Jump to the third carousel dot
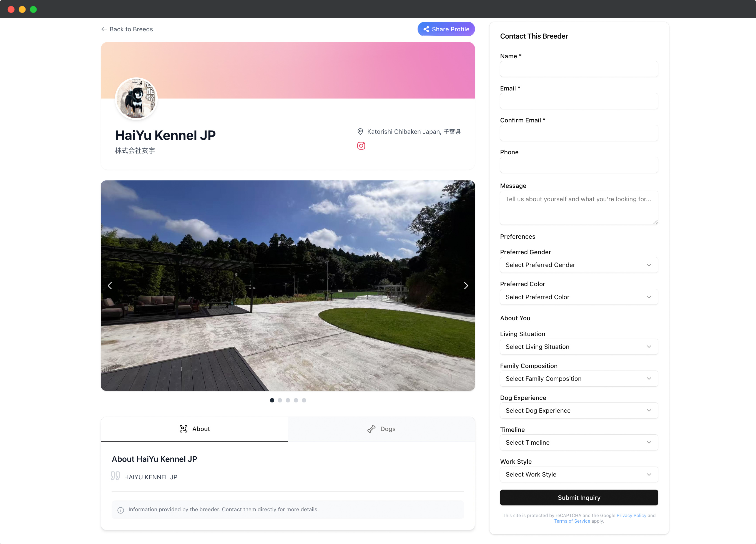 coord(288,400)
